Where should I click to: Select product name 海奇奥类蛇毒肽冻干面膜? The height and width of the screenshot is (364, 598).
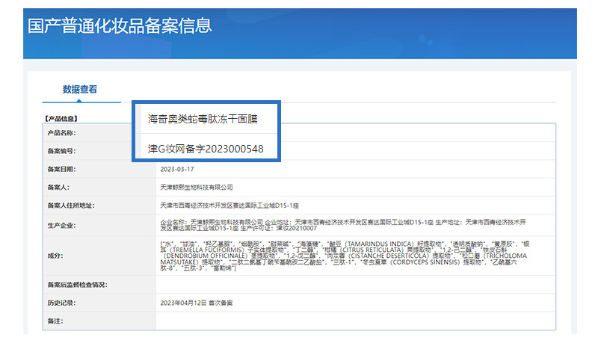coord(203,119)
